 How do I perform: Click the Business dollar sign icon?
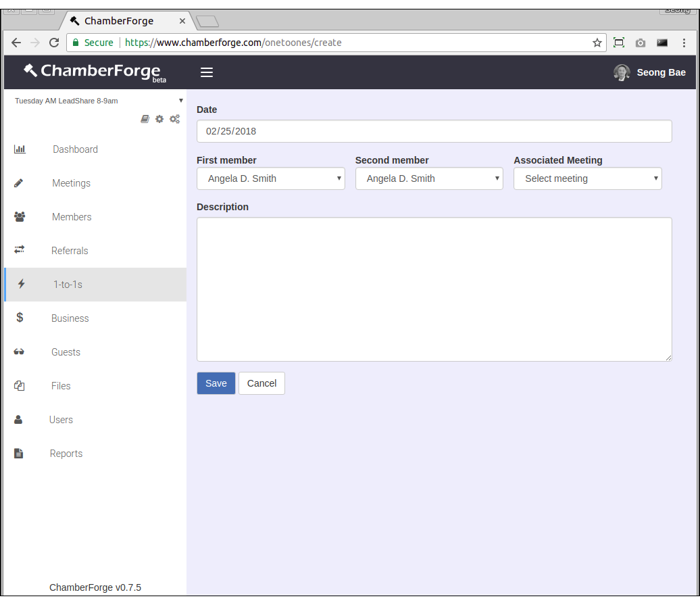click(x=20, y=318)
